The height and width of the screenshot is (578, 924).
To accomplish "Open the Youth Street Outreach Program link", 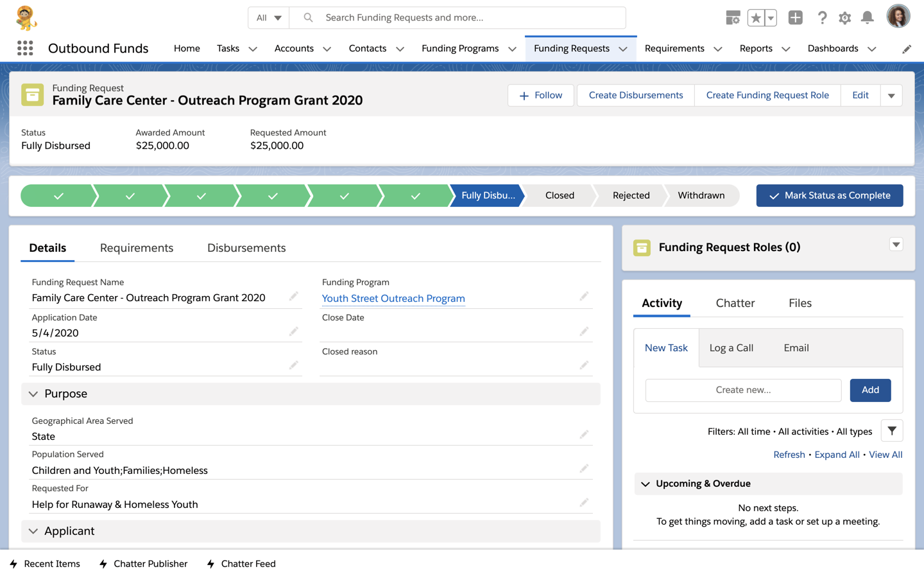I will 393,299.
